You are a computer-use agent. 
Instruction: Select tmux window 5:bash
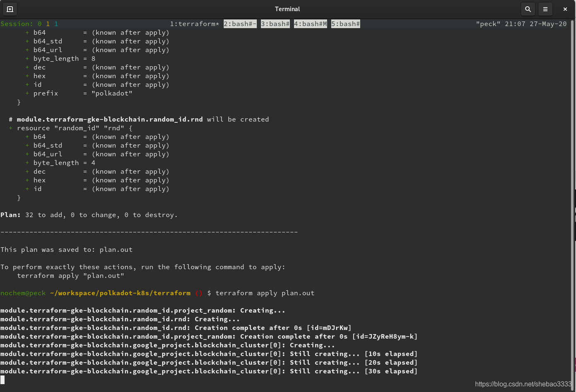click(x=346, y=24)
